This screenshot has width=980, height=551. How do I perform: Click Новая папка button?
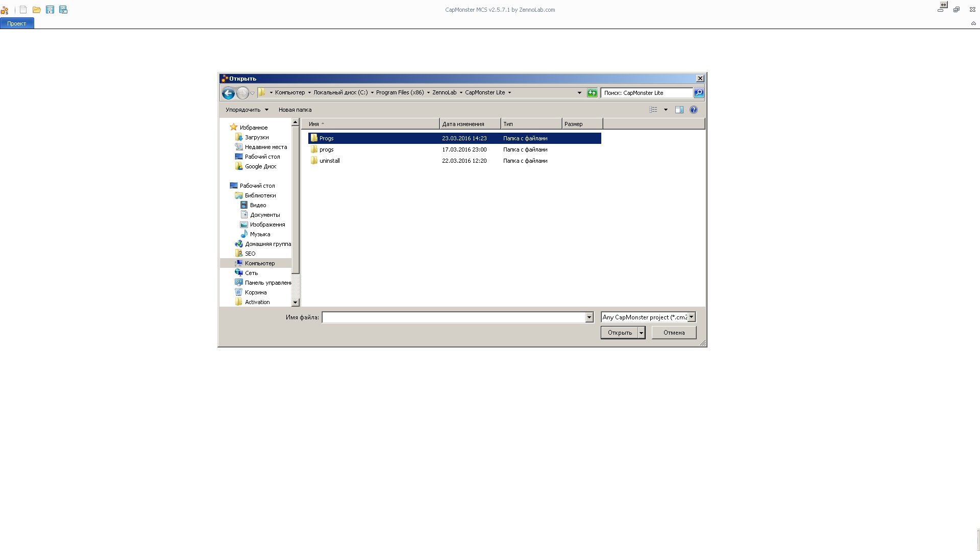(x=295, y=110)
